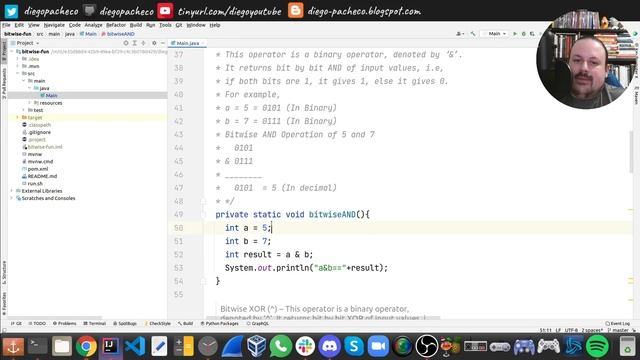Click the green Run button
Screen dimensions: 640x360
pyautogui.click(x=515, y=33)
